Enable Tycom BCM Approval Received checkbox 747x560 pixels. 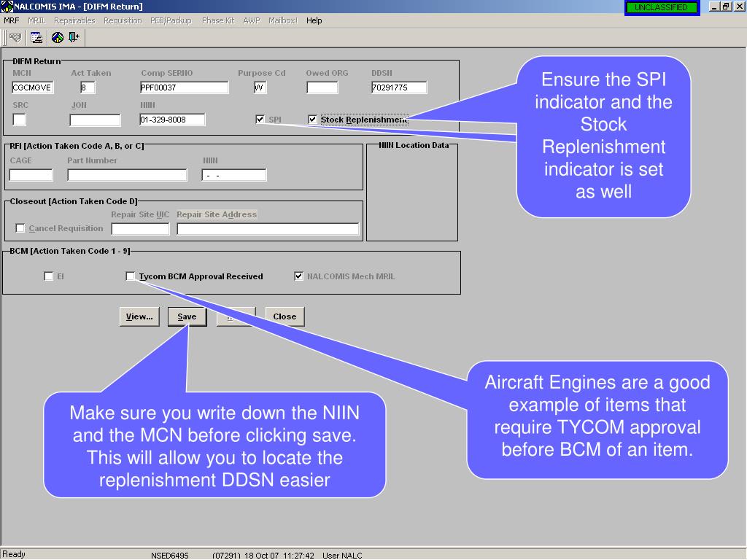pyautogui.click(x=130, y=276)
